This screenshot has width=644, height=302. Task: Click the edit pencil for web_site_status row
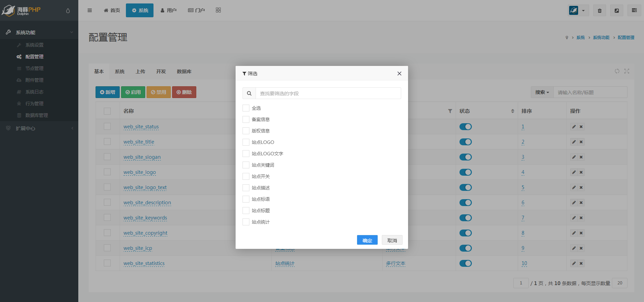point(574,127)
